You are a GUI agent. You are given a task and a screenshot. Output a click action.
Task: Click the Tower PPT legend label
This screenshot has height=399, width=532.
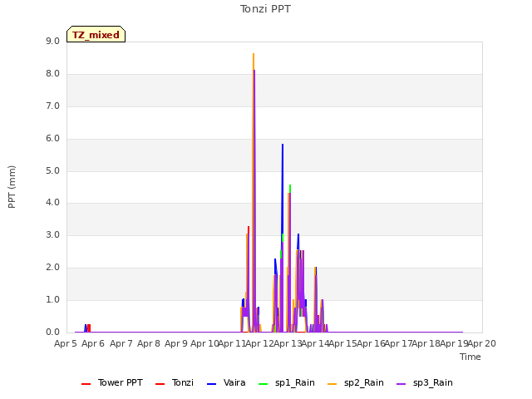click(120, 382)
